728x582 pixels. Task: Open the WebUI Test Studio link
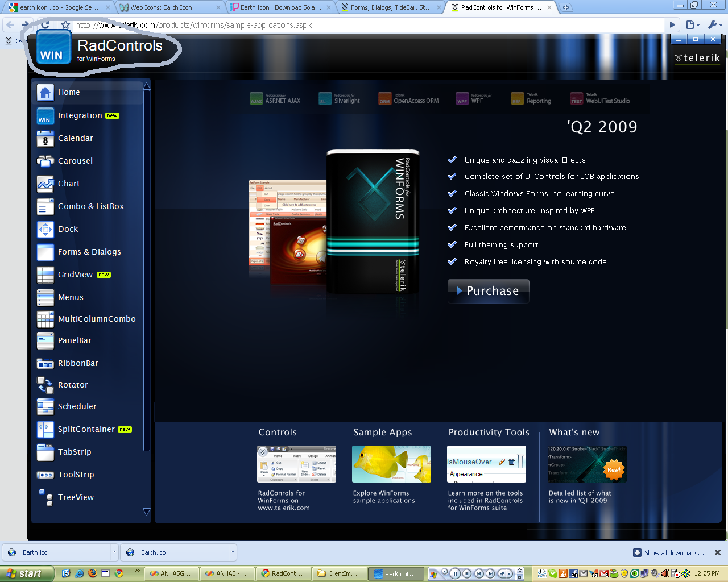click(600, 99)
